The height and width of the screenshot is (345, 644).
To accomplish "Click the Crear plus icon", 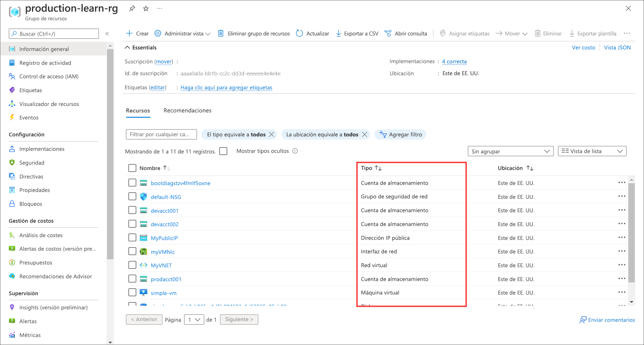I will 129,33.
